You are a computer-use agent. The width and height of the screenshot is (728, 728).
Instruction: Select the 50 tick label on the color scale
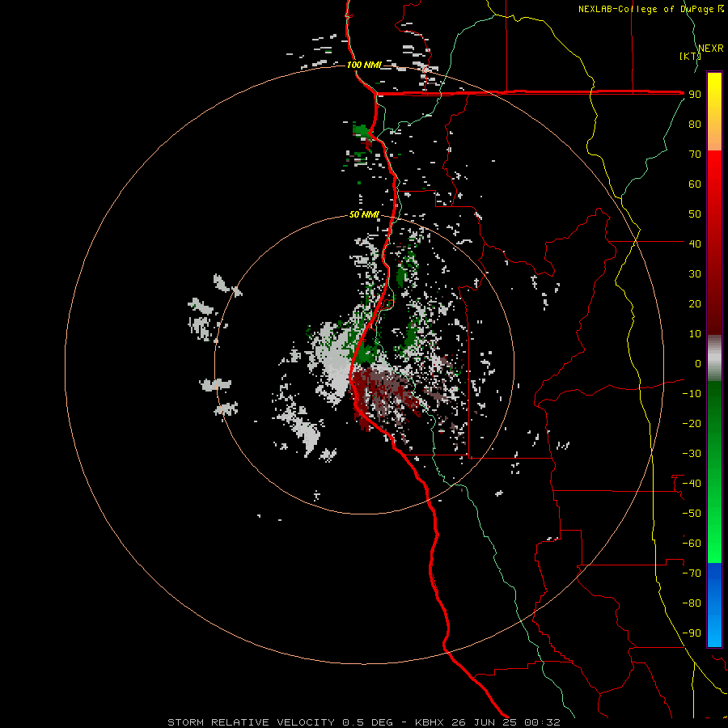pos(695,214)
